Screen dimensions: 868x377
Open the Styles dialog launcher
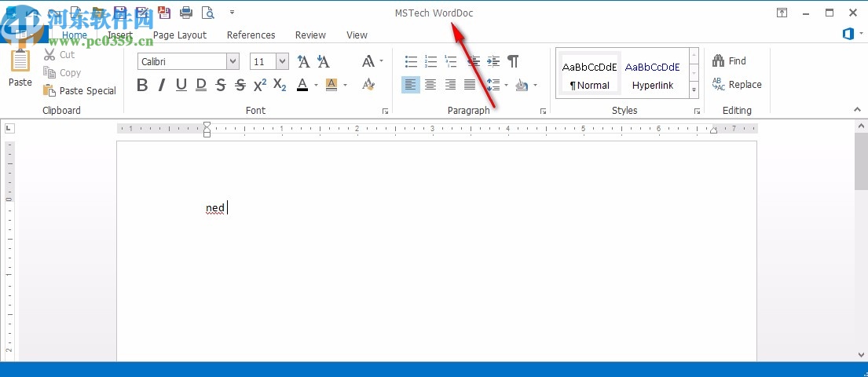698,112
